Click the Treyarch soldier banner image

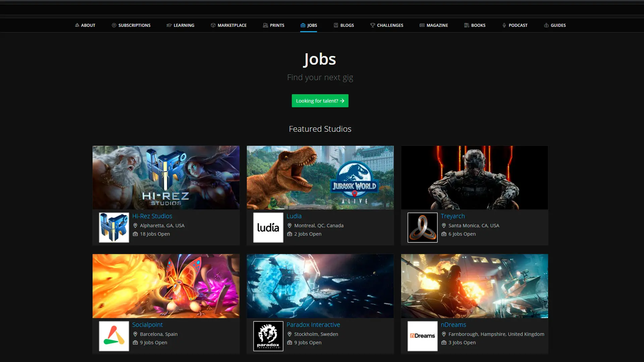coord(475,178)
